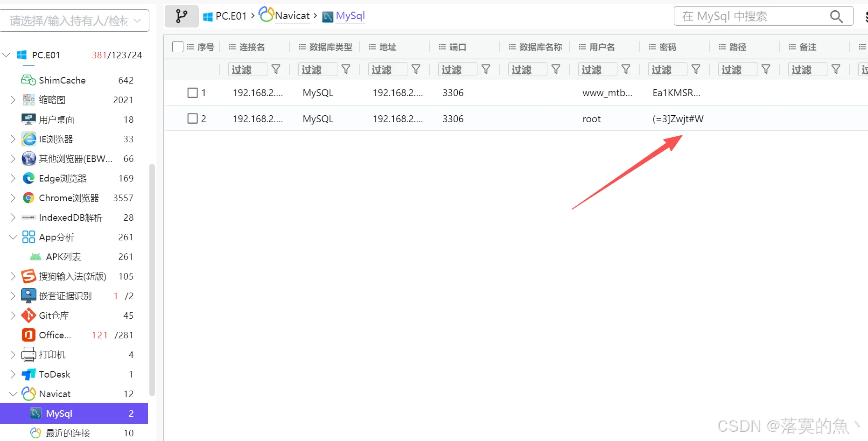Click the username cell www_mtb...
868x441 pixels.
click(607, 93)
